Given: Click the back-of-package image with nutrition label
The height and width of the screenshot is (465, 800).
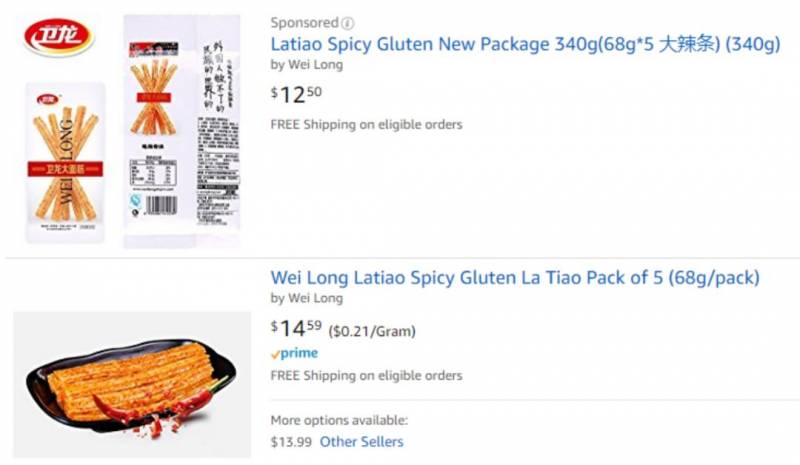Looking at the screenshot, I should point(160,130).
